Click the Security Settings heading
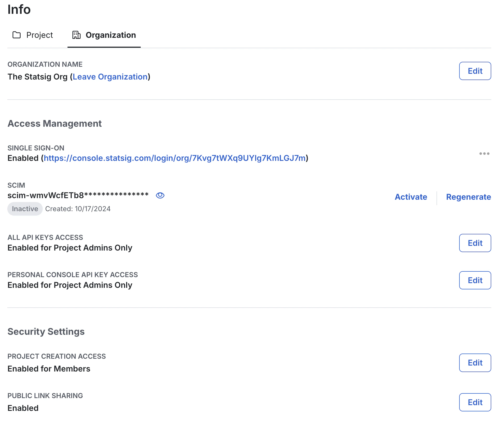This screenshot has height=426, width=504. click(x=46, y=331)
